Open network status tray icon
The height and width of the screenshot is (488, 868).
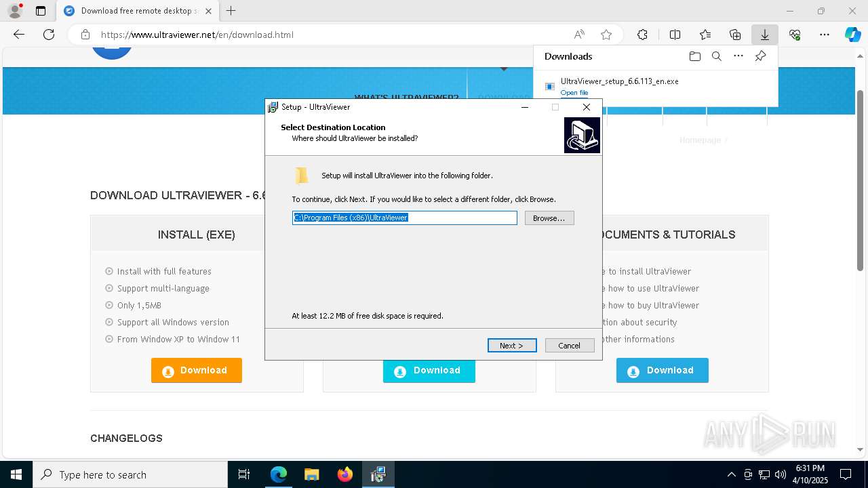click(764, 474)
